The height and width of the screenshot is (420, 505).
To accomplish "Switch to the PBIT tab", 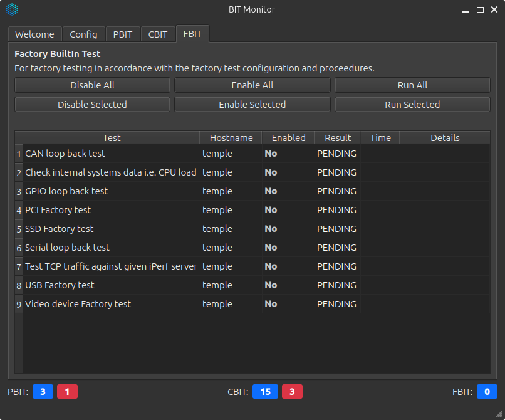I will [123, 34].
